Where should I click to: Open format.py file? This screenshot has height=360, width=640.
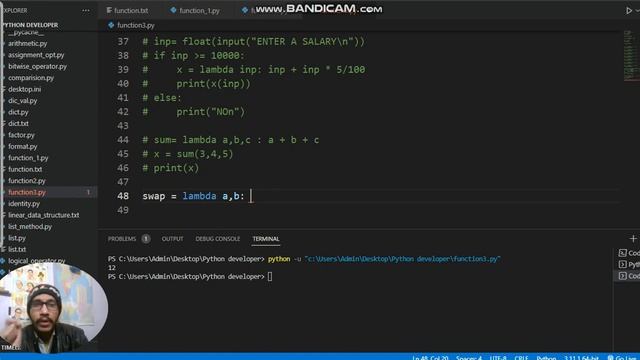coord(22,146)
